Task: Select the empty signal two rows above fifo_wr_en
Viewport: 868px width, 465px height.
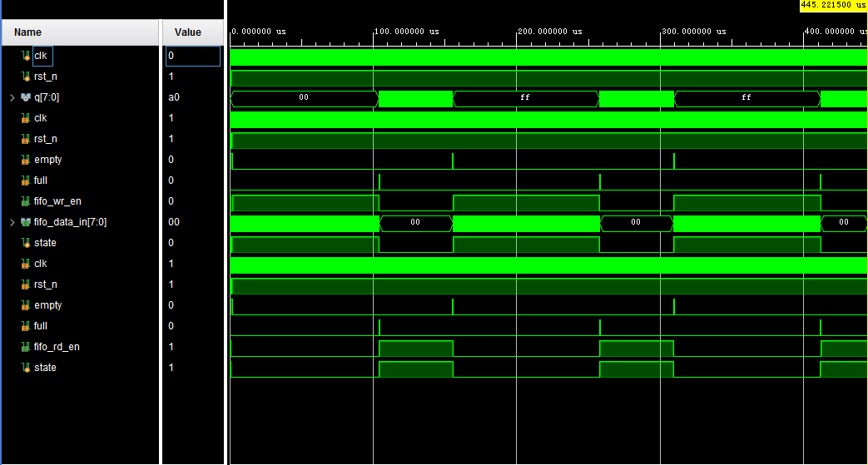Action: (47, 160)
